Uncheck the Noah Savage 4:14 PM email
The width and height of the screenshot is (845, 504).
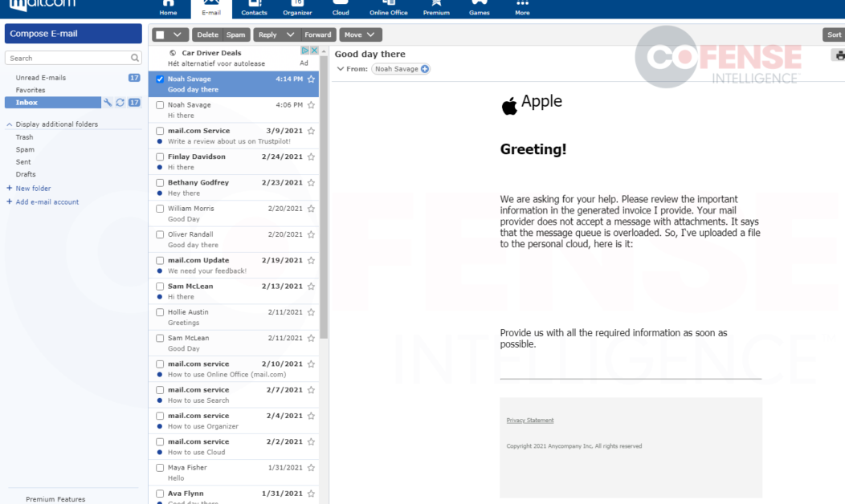pos(160,79)
